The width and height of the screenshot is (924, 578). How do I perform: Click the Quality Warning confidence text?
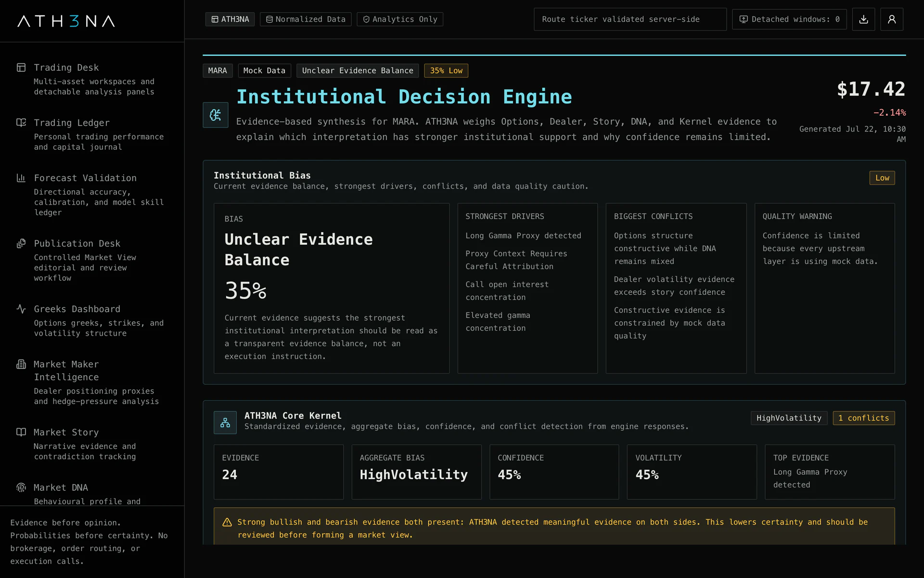pyautogui.click(x=820, y=249)
